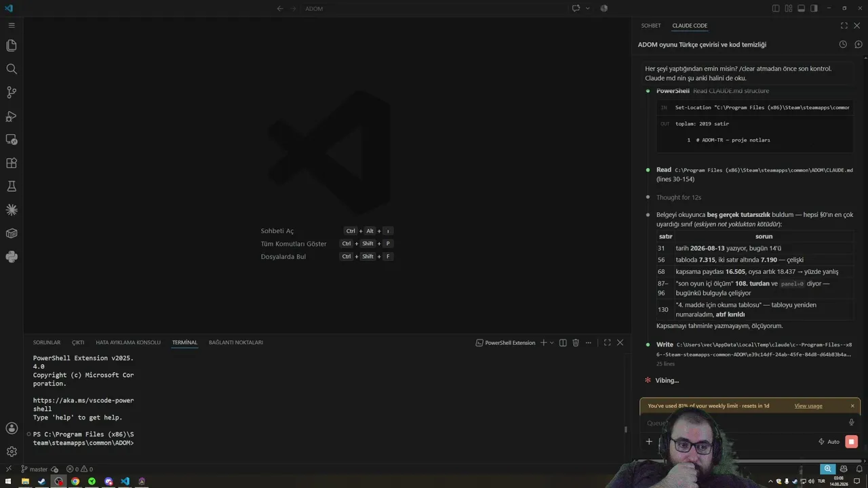The image size is (868, 488).
Task: Open the Source Control view
Action: coord(12,92)
